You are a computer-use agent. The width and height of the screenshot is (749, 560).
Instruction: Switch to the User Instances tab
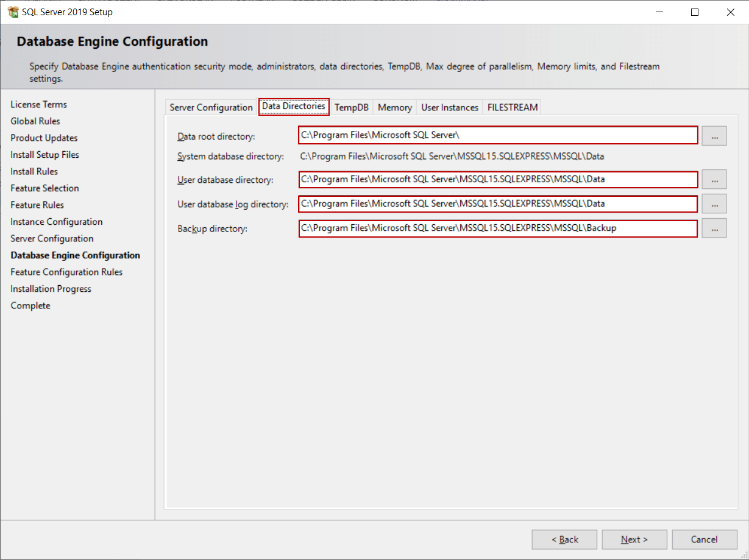click(x=449, y=107)
